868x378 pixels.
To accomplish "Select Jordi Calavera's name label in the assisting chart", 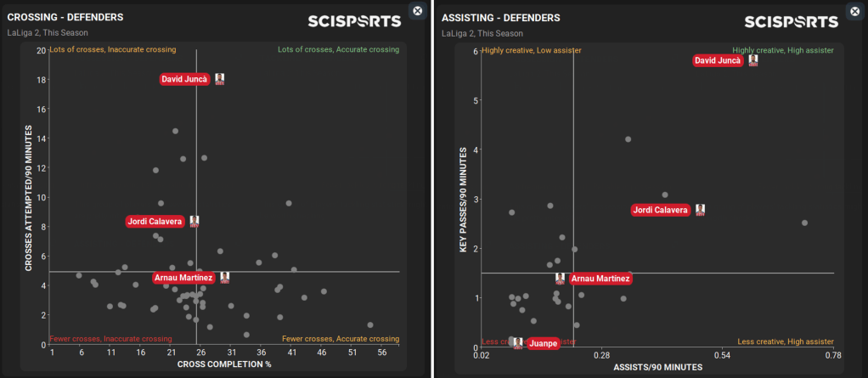I will tap(661, 210).
